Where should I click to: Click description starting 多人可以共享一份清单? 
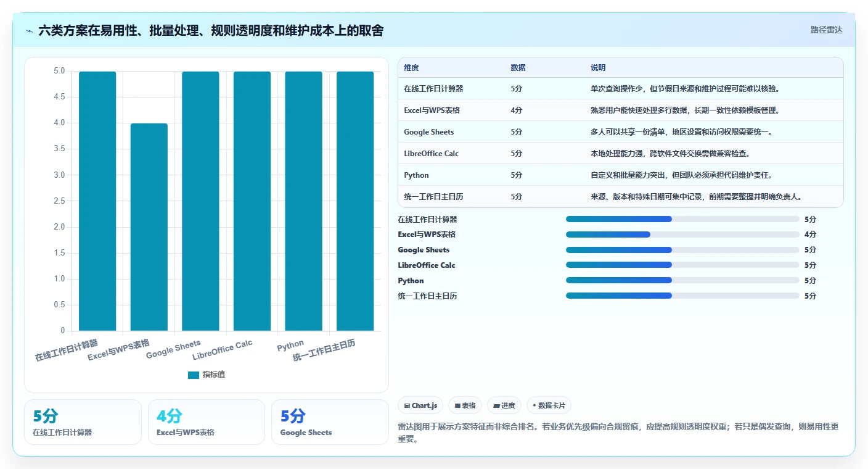coord(682,132)
